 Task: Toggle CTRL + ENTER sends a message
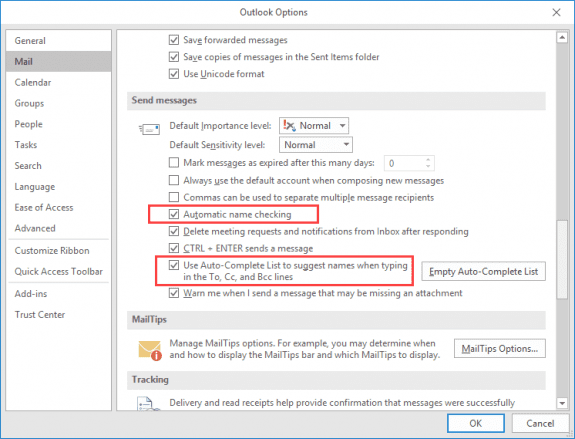[x=174, y=248]
